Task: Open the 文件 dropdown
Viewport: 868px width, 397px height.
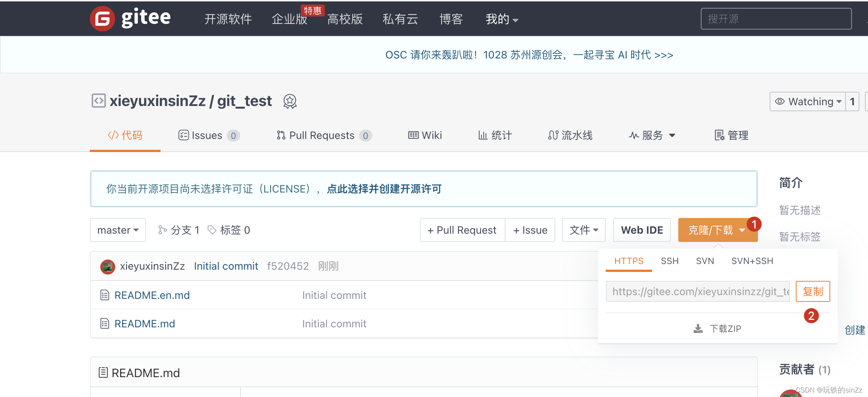Action: pyautogui.click(x=584, y=230)
